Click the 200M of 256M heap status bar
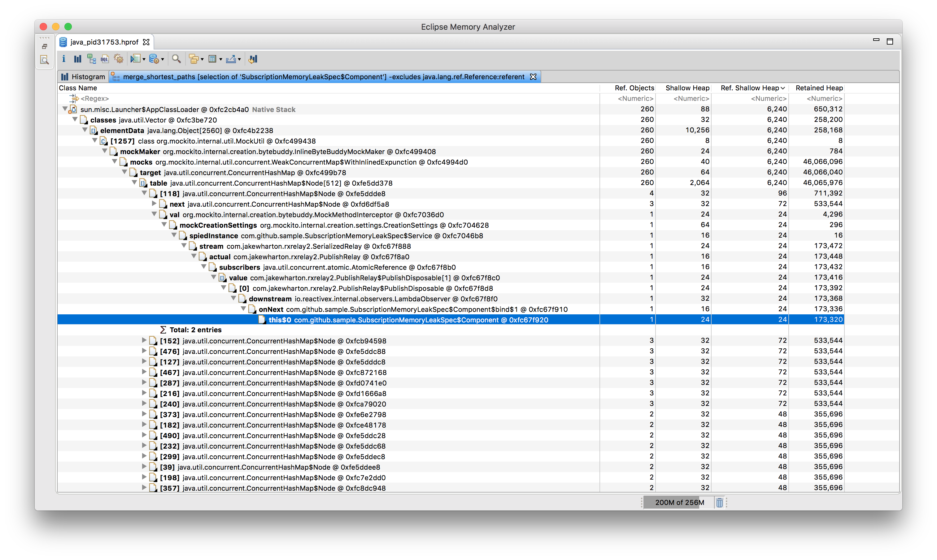The width and height of the screenshot is (937, 560). coord(678,503)
